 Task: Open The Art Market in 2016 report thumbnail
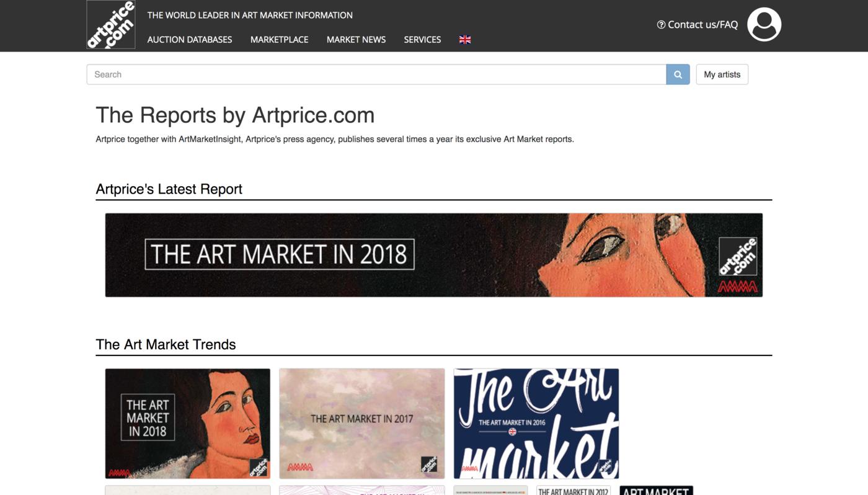tap(536, 424)
